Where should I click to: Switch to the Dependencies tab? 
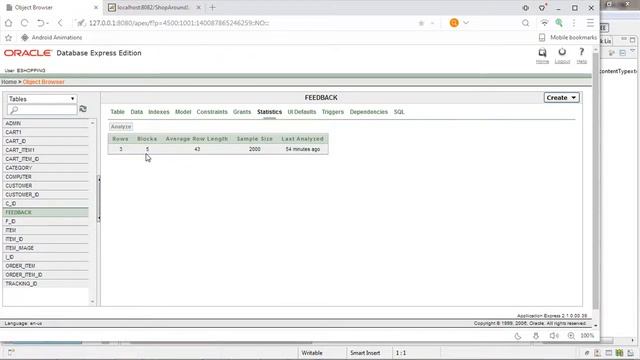pyautogui.click(x=369, y=112)
